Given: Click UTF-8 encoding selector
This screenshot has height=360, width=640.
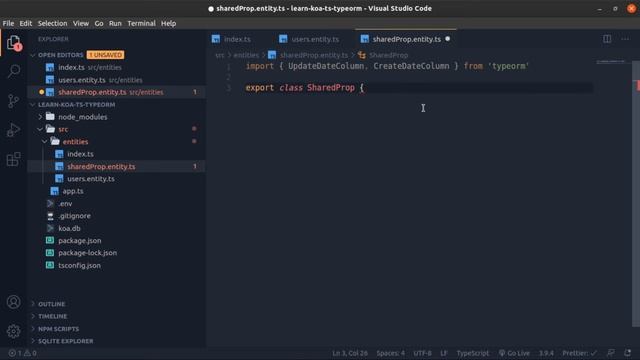Looking at the screenshot, I should click(x=422, y=353).
